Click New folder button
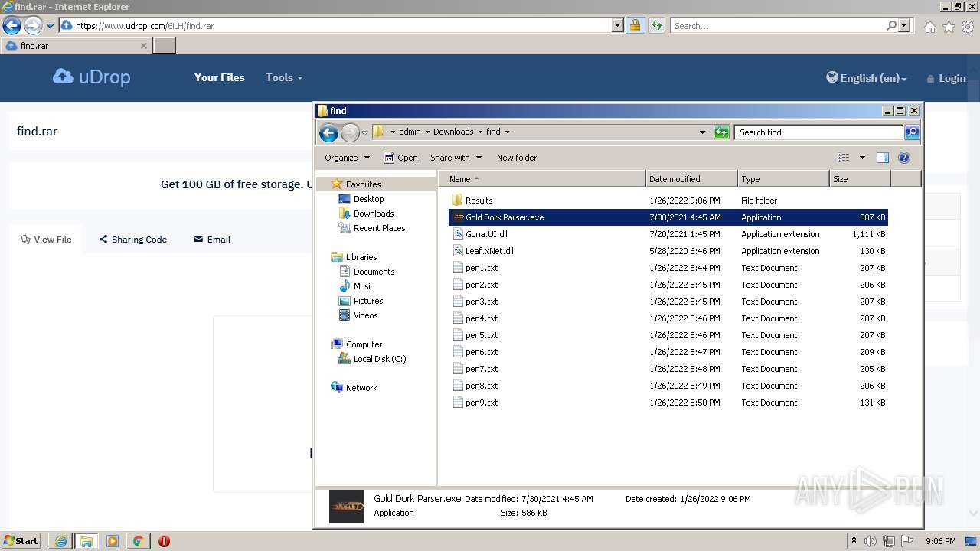 click(x=517, y=158)
